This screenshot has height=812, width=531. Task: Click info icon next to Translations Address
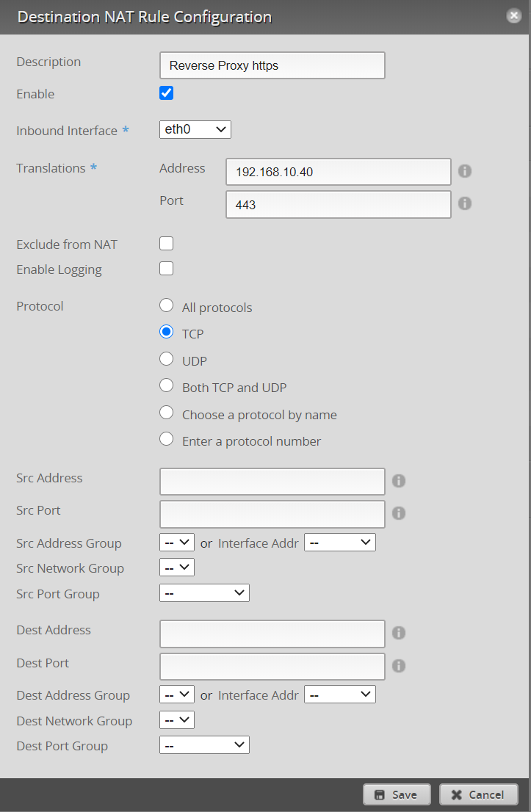[464, 171]
